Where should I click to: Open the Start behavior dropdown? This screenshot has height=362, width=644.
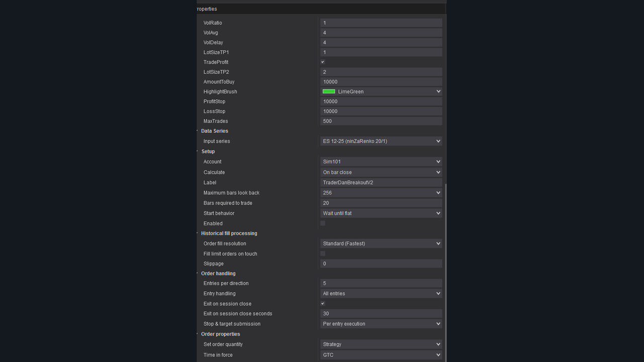point(437,213)
